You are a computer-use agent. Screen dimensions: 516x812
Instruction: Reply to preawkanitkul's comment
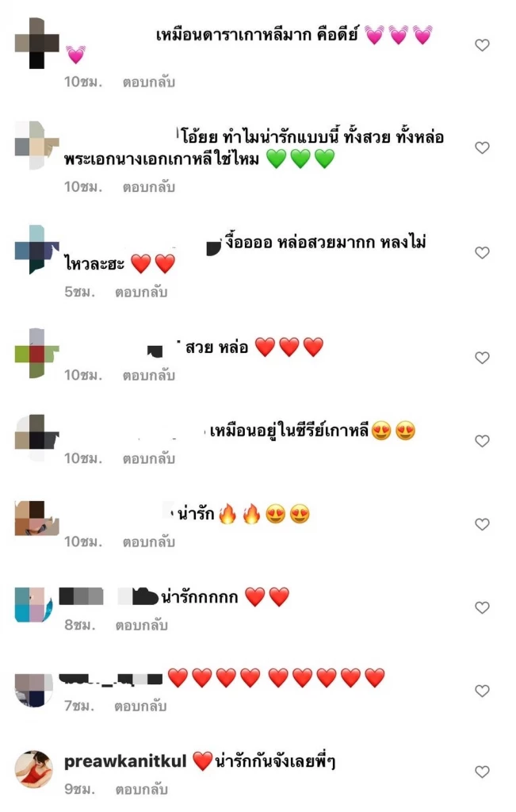pyautogui.click(x=141, y=790)
